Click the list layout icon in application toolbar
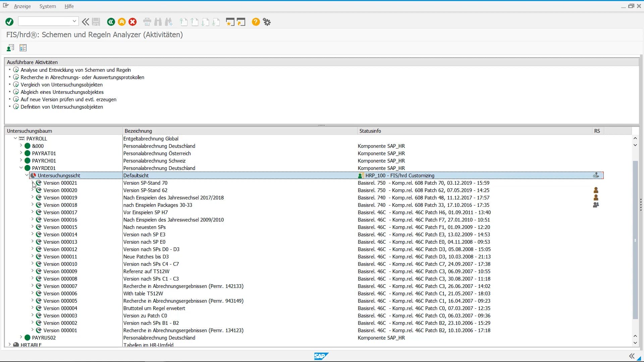This screenshot has width=644, height=362. 23,48
